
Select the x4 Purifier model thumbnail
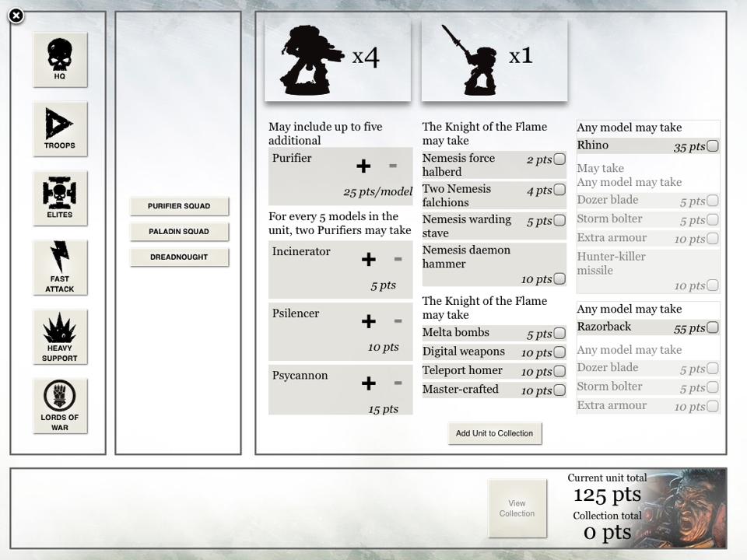(338, 60)
